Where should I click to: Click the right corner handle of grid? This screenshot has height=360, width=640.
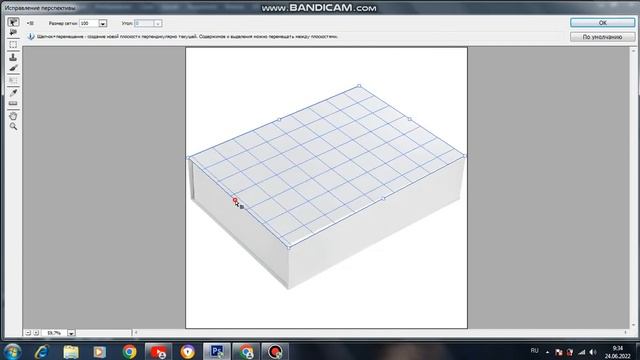[464, 156]
